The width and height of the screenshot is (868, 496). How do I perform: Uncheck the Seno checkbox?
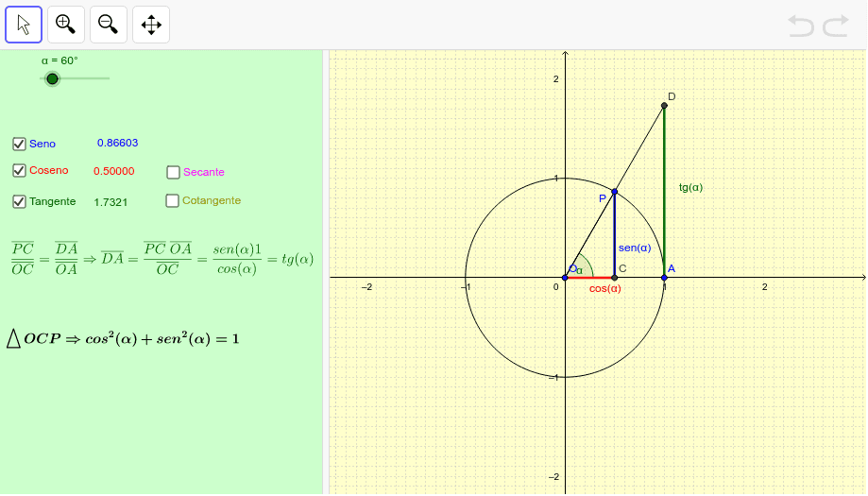pyautogui.click(x=19, y=144)
